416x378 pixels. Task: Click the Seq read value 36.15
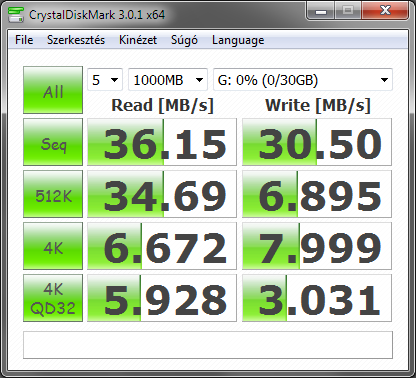pyautogui.click(x=162, y=142)
